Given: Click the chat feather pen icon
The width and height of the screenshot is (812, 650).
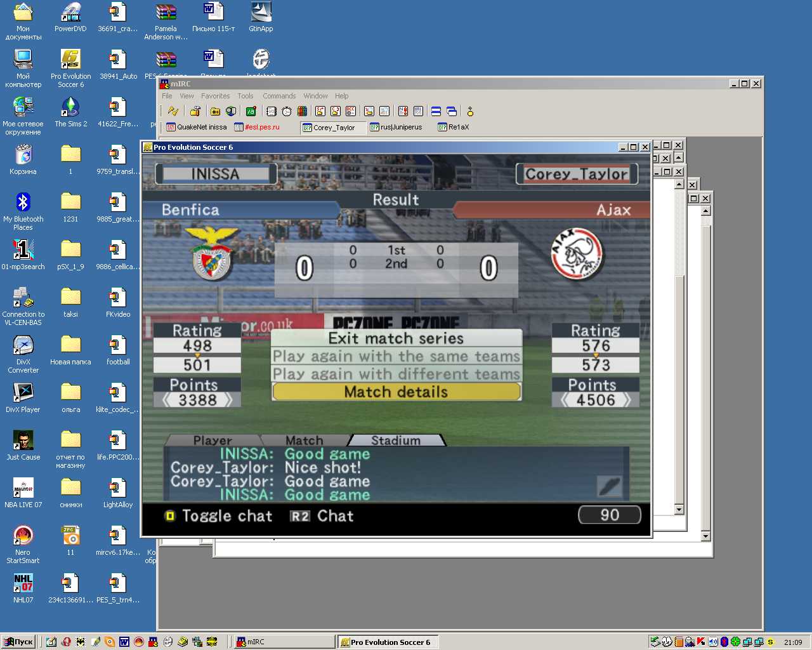Looking at the screenshot, I should pos(608,487).
